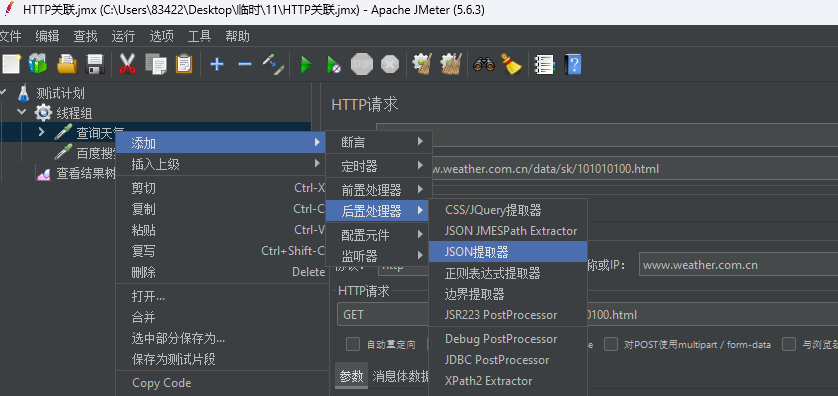Click the Start no pauses icon
Image resolution: width=838 pixels, height=396 pixels.
[334, 65]
